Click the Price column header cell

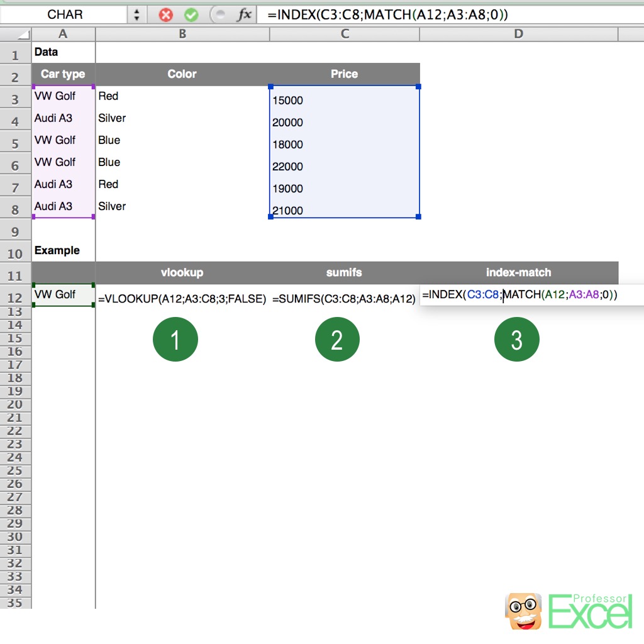pos(343,74)
